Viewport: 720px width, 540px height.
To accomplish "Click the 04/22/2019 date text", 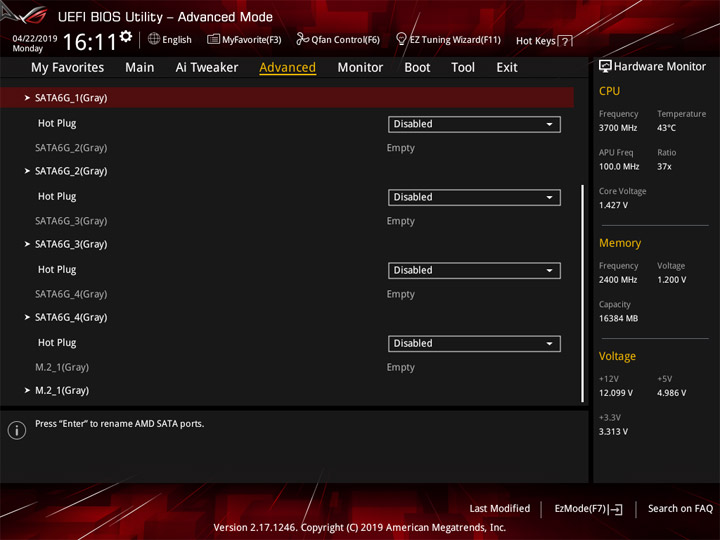I will coord(35,38).
